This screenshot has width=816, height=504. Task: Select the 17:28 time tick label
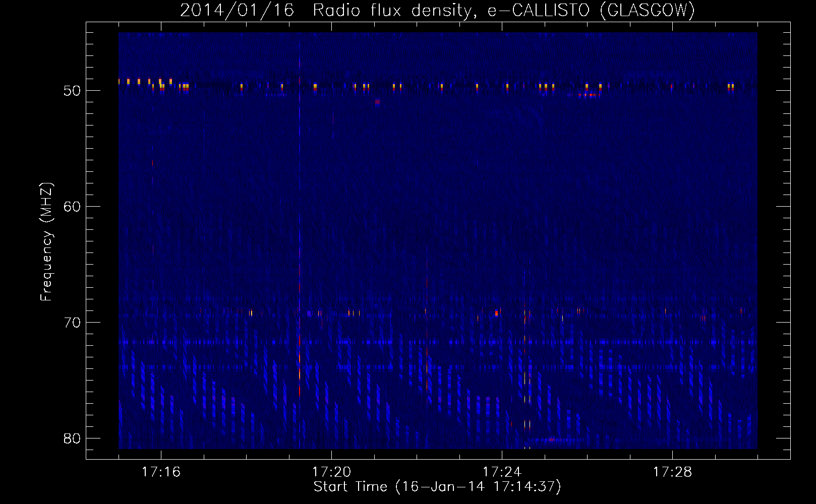click(x=672, y=472)
